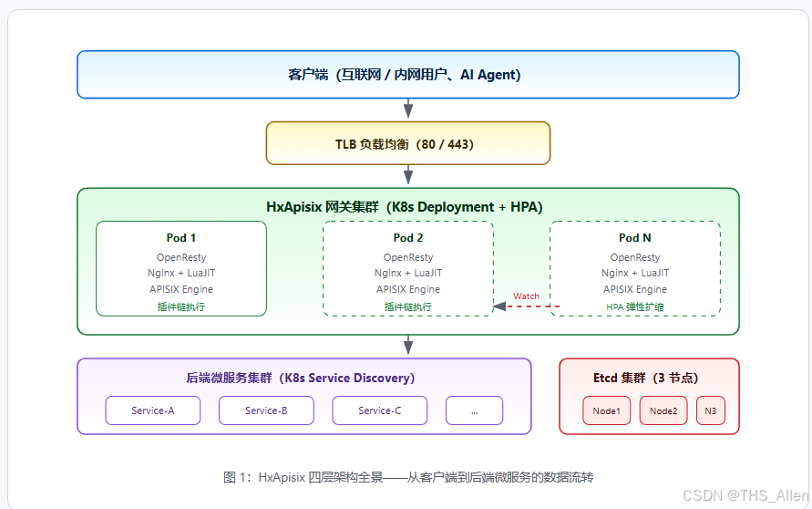Click 插件链执行 label in Pod 2
Viewport: 812px width, 509px height.
click(408, 306)
